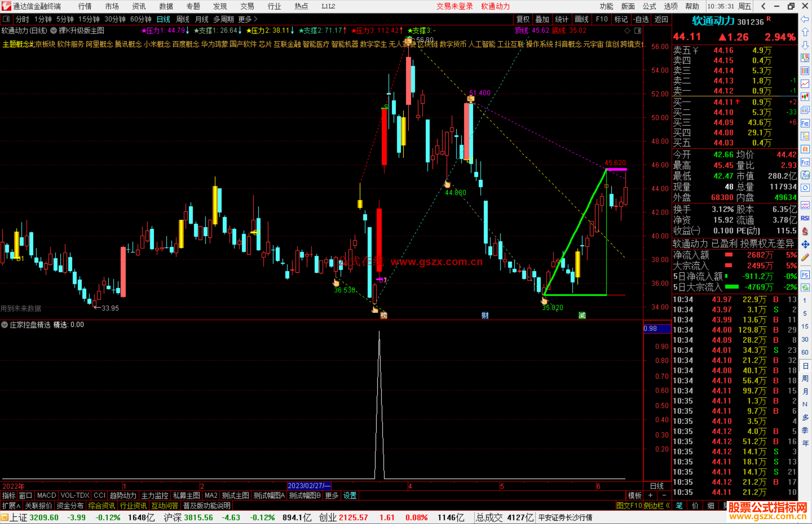Expand the 扩展 bottom panel
The image size is (812, 524).
[x=11, y=506]
